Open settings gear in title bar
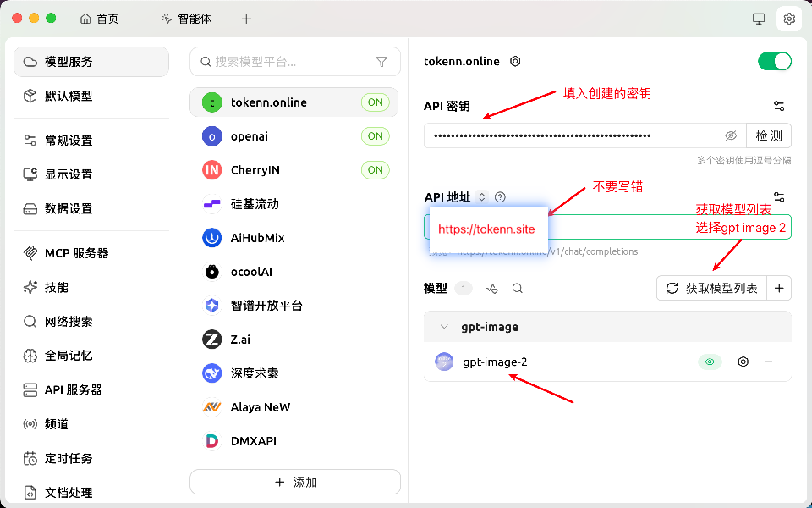 coord(789,19)
